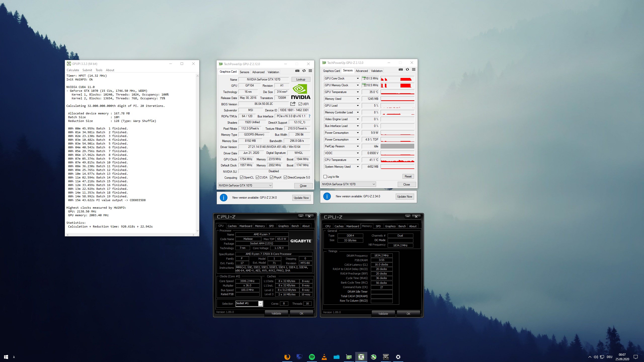Switch to GPUPI pi icon on taskbar
644x362 pixels.
pyautogui.click(x=361, y=357)
